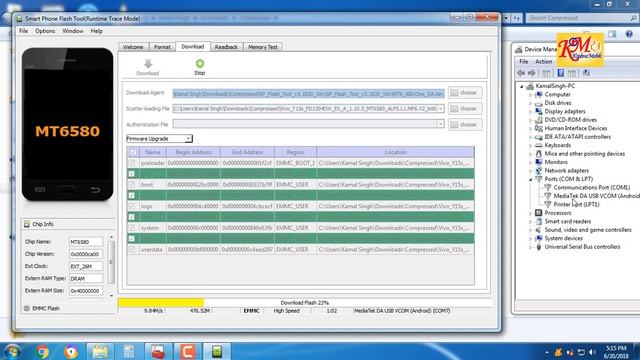The height and width of the screenshot is (360, 640).
Task: Select Sound, video and game controllers icon
Action: (x=539, y=230)
